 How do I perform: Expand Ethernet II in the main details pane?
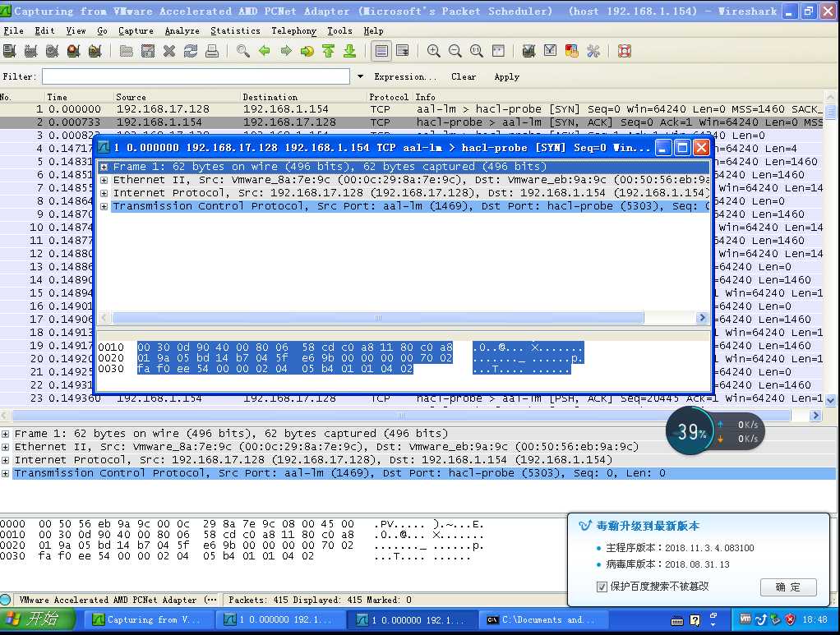[6, 447]
